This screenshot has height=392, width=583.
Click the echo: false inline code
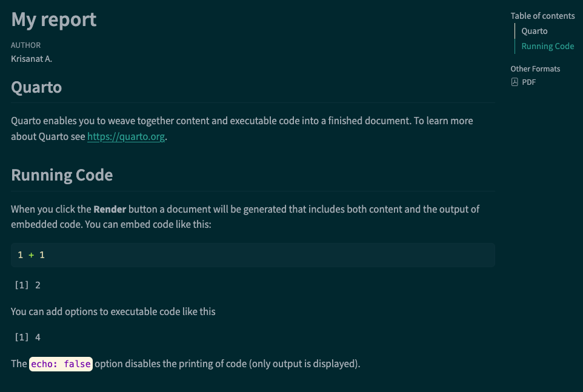tap(61, 364)
